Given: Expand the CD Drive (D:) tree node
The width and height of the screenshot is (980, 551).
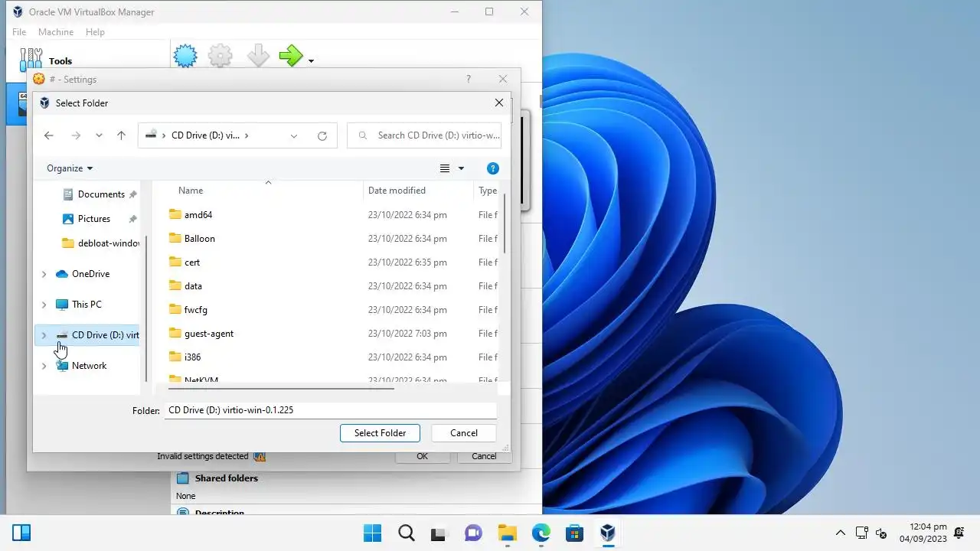Looking at the screenshot, I should (44, 335).
